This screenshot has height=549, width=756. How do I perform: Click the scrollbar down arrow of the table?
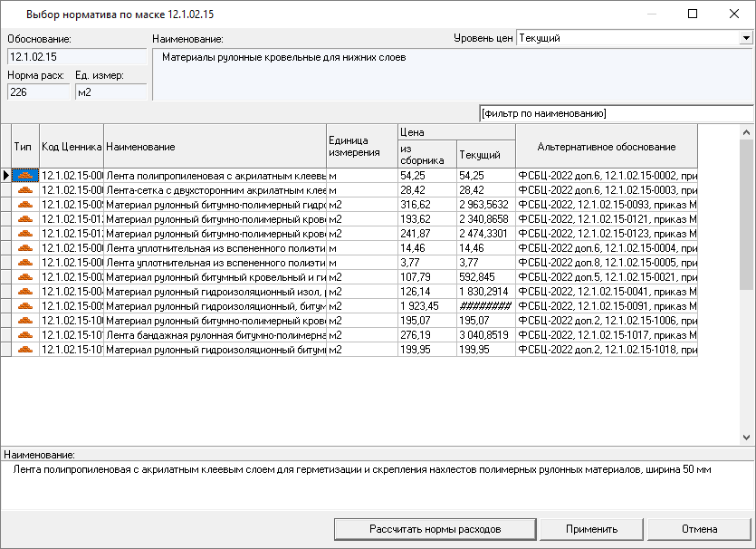click(746, 437)
